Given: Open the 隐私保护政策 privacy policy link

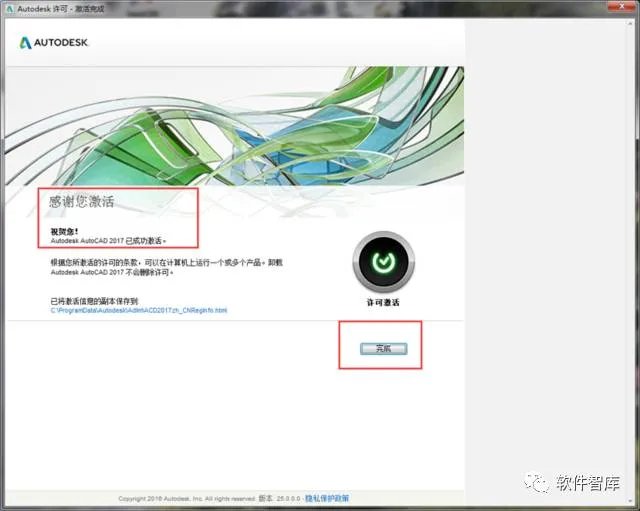Looking at the screenshot, I should tap(327, 498).
